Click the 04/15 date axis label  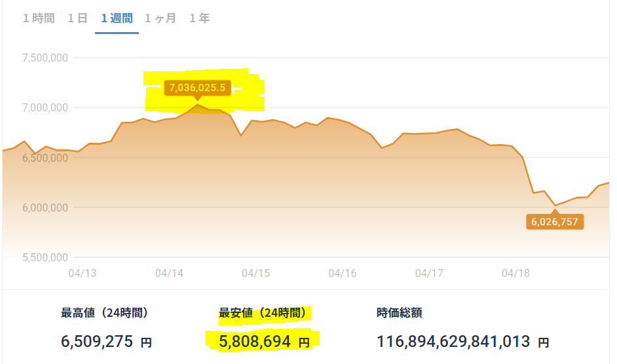pos(255,273)
